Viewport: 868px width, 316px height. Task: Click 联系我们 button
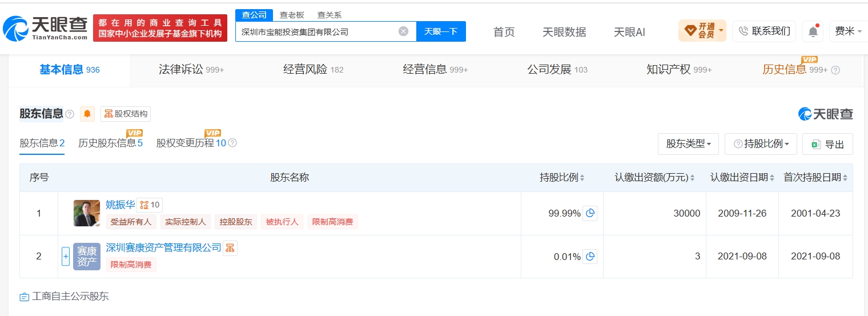tap(764, 31)
